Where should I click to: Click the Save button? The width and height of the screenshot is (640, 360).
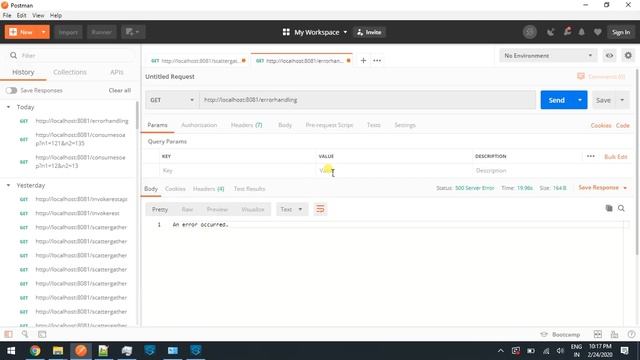pyautogui.click(x=603, y=100)
